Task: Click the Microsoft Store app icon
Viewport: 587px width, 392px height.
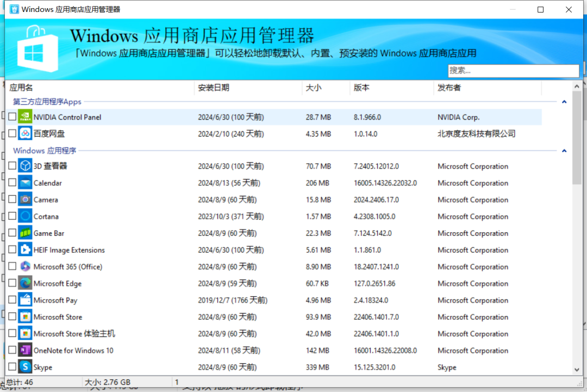Action: [25, 317]
